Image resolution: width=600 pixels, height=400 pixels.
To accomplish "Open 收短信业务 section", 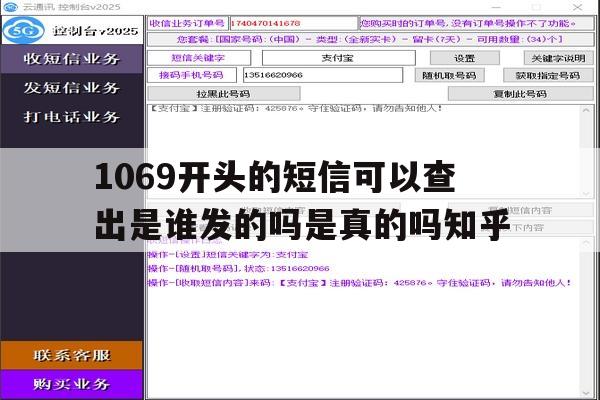I will click(x=72, y=59).
